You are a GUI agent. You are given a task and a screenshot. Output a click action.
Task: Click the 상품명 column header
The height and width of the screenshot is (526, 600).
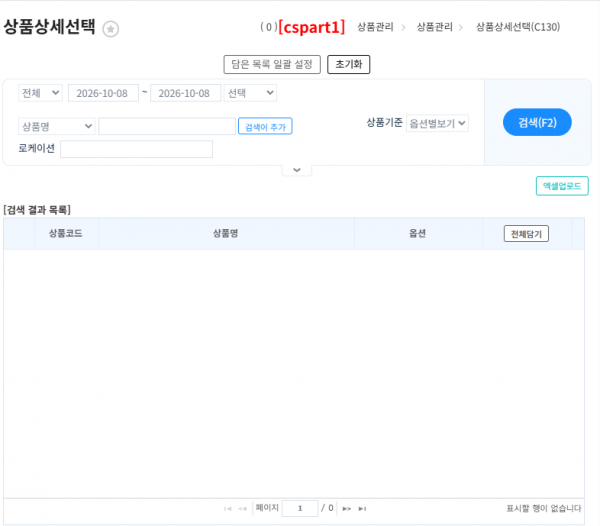(x=226, y=233)
